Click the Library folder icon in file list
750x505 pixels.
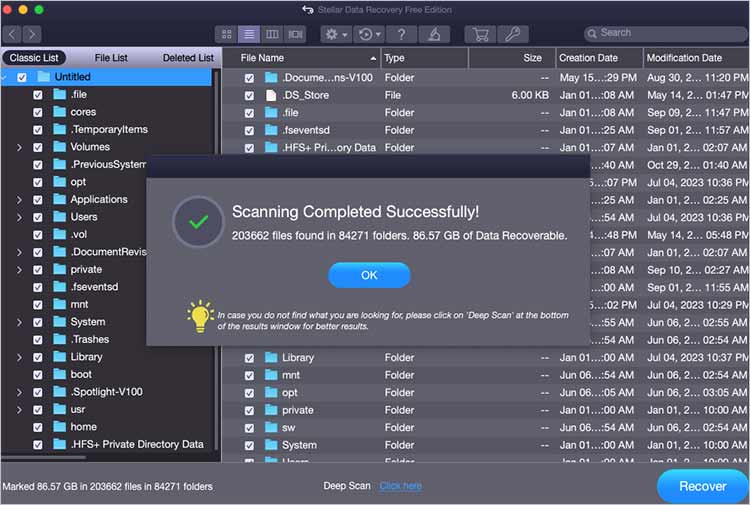tap(271, 357)
